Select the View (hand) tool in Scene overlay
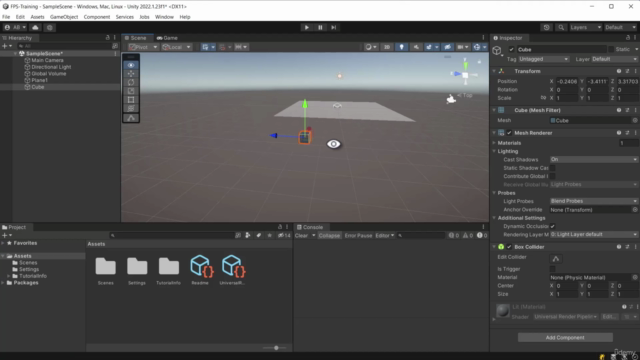The width and height of the screenshot is (640, 360). 131,65
